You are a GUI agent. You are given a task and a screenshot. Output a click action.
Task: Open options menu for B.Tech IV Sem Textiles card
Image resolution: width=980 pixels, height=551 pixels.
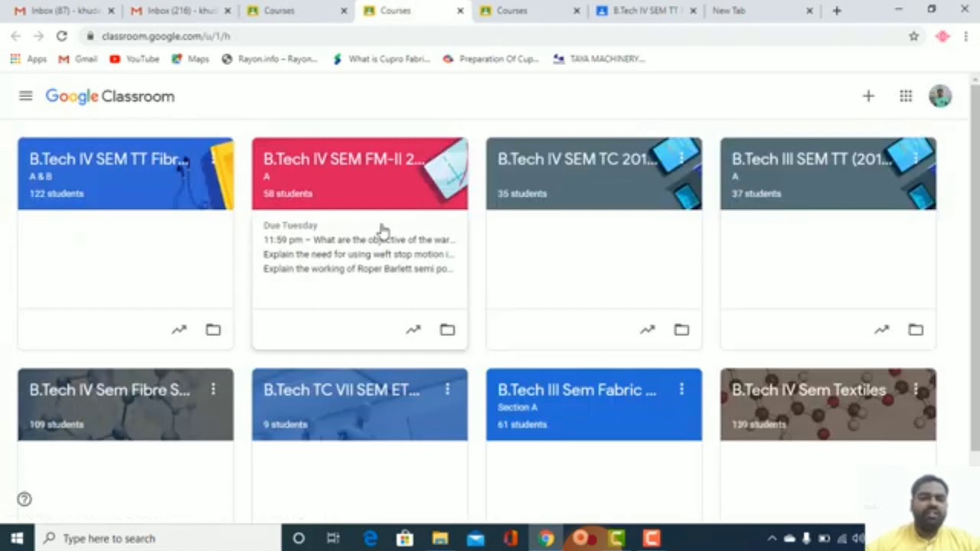click(x=916, y=390)
